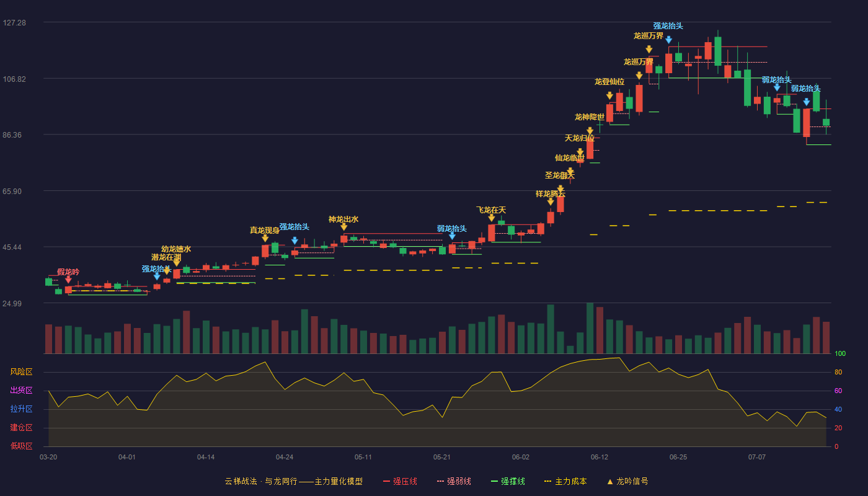Click the 04-24 date label
The image size is (868, 496).
285,457
